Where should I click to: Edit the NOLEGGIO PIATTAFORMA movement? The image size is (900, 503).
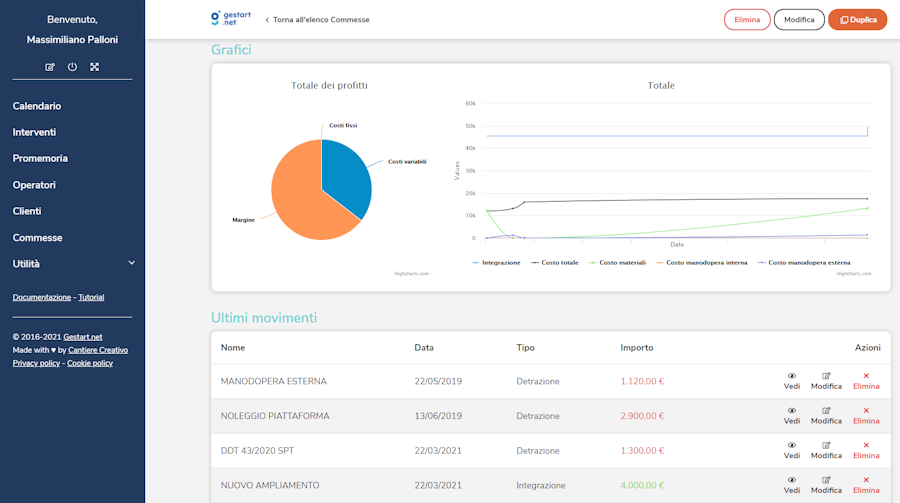coord(826,416)
